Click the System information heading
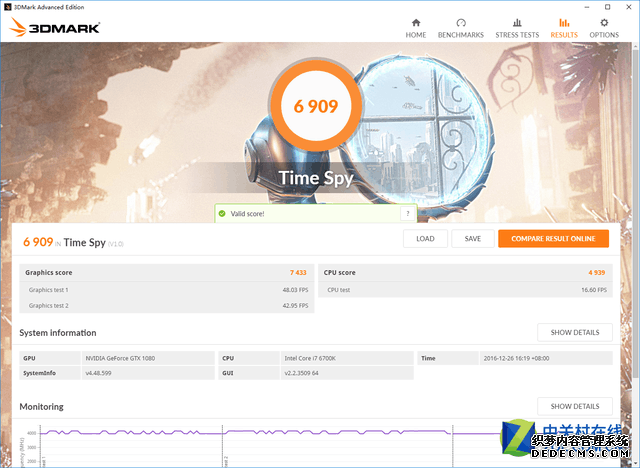Screen dimensions: 640x468 click(58, 333)
